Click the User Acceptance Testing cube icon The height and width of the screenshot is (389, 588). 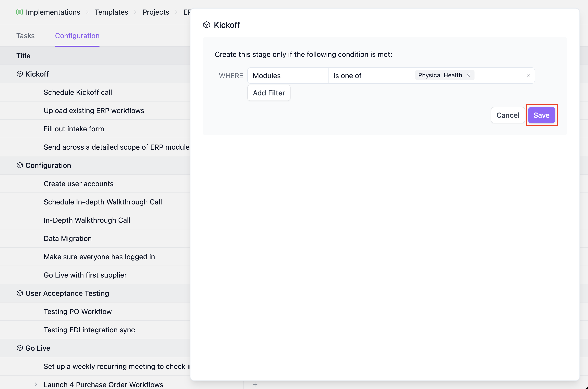(x=20, y=293)
